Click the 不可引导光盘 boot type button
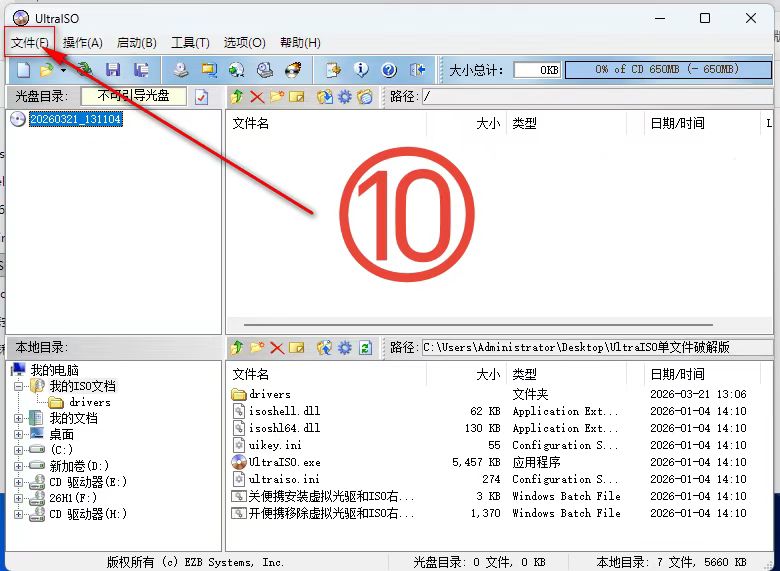This screenshot has width=780, height=571. [x=134, y=96]
